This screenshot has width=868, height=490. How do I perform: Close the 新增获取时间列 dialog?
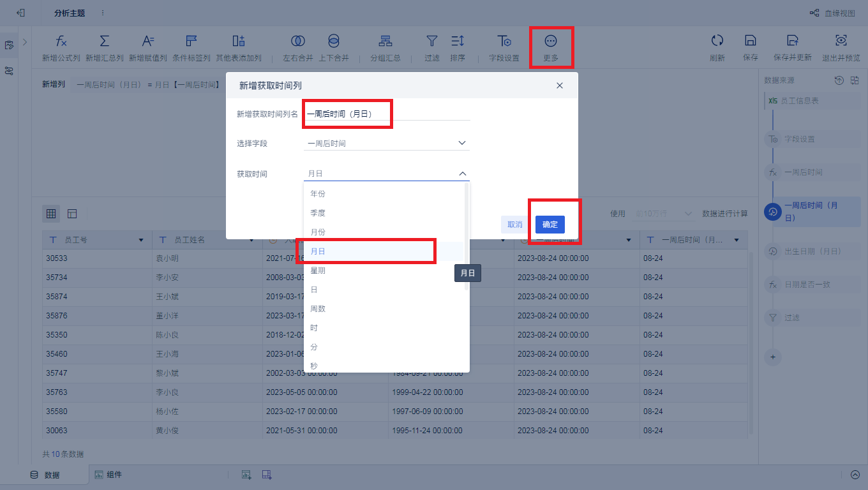(560, 85)
